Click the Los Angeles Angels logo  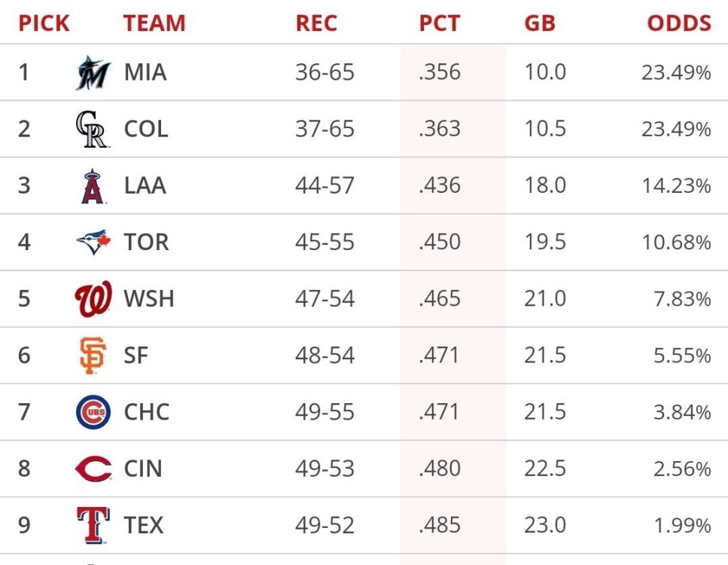(x=93, y=186)
